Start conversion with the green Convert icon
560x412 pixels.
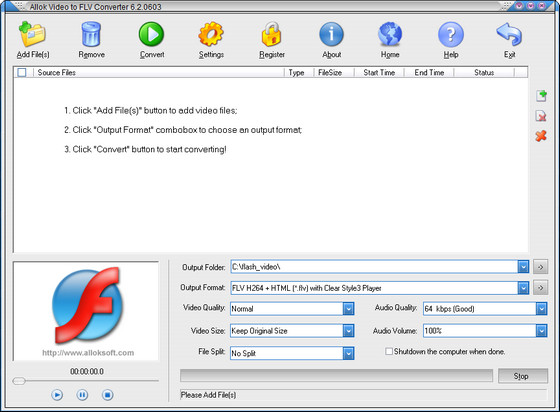151,34
